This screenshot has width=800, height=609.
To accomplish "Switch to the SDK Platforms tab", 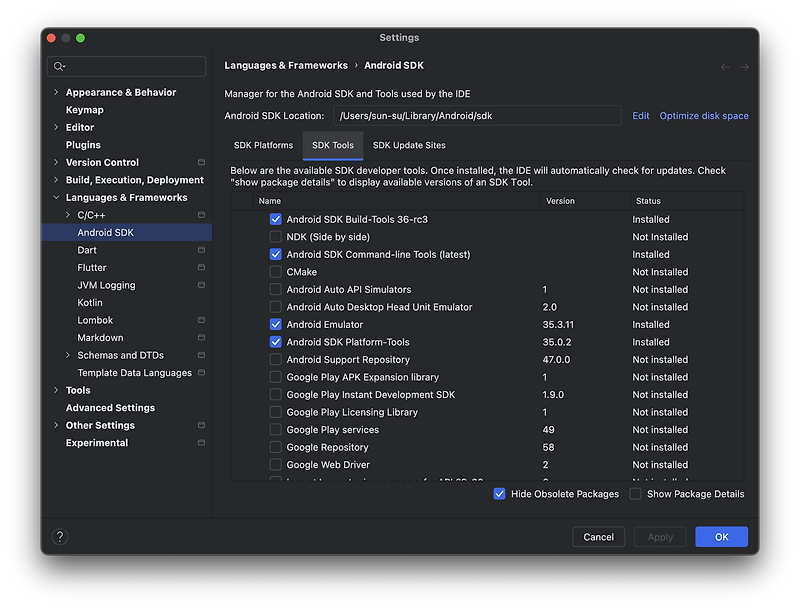I will tap(263, 144).
